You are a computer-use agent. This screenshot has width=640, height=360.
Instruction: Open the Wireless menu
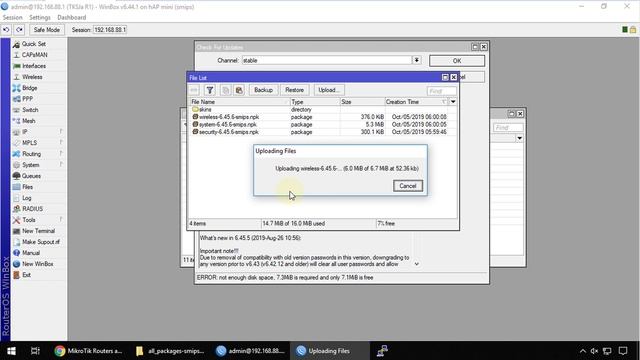[x=32, y=77]
